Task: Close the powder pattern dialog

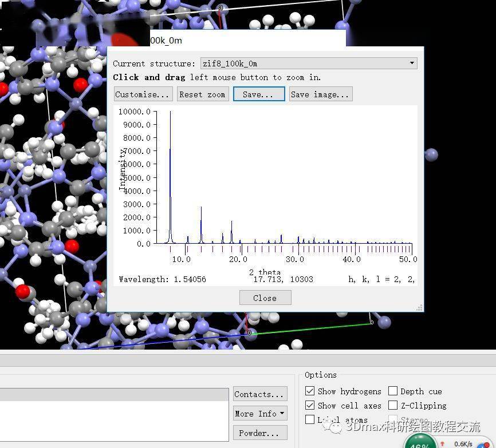Action: coord(265,298)
